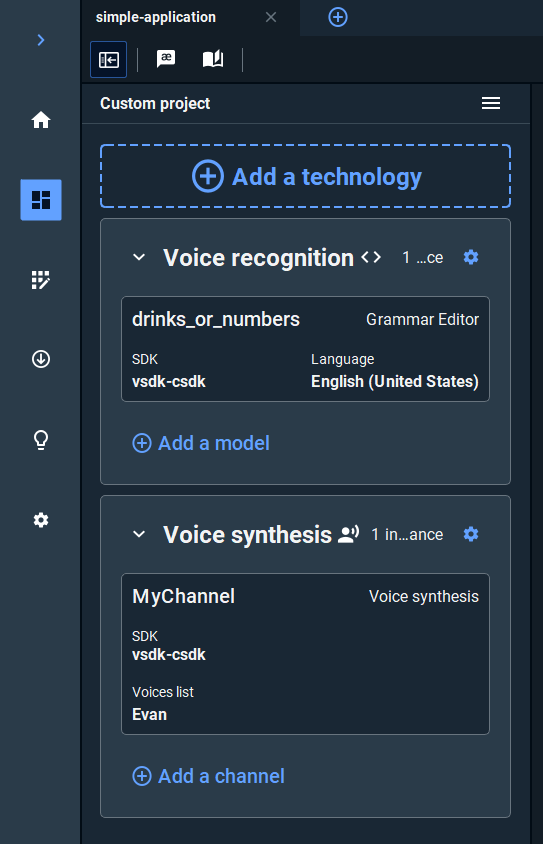543x844 pixels.
Task: Open the downloads circle-arrow sidebar icon
Action: (x=41, y=358)
